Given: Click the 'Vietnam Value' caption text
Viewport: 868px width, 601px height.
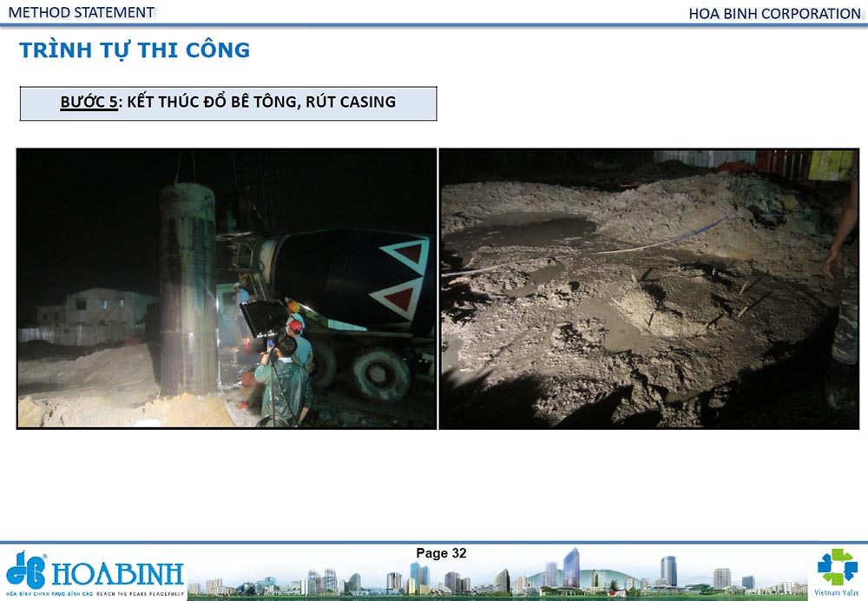Looking at the screenshot, I should click(x=838, y=593).
